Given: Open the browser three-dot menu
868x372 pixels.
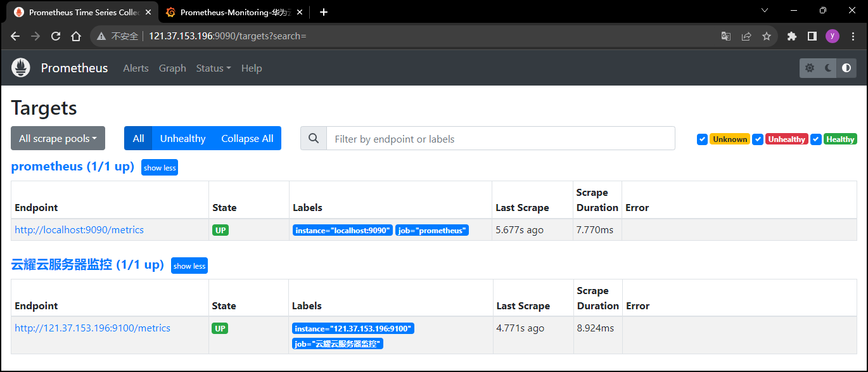Looking at the screenshot, I should [x=853, y=36].
